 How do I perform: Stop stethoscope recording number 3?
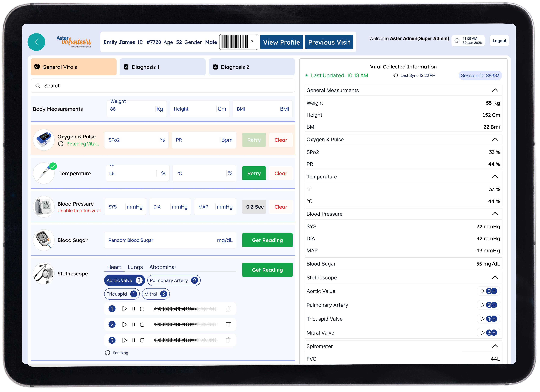tap(142, 340)
